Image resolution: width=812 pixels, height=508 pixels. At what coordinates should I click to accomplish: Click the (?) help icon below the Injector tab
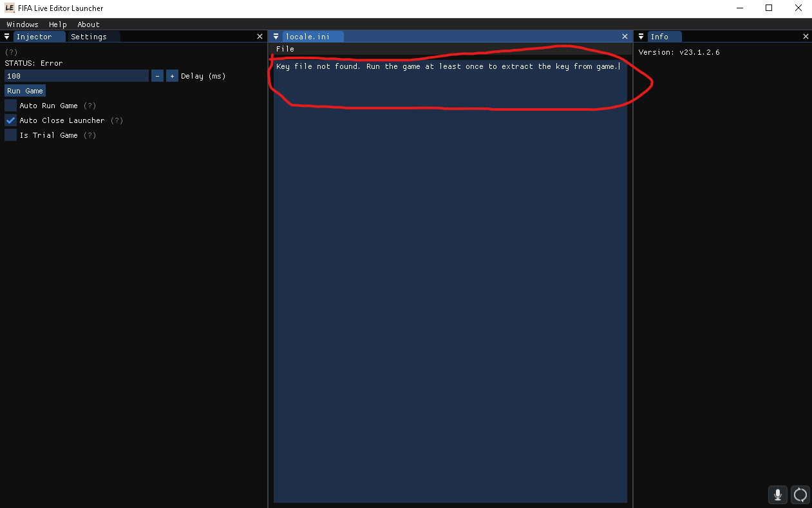point(10,52)
